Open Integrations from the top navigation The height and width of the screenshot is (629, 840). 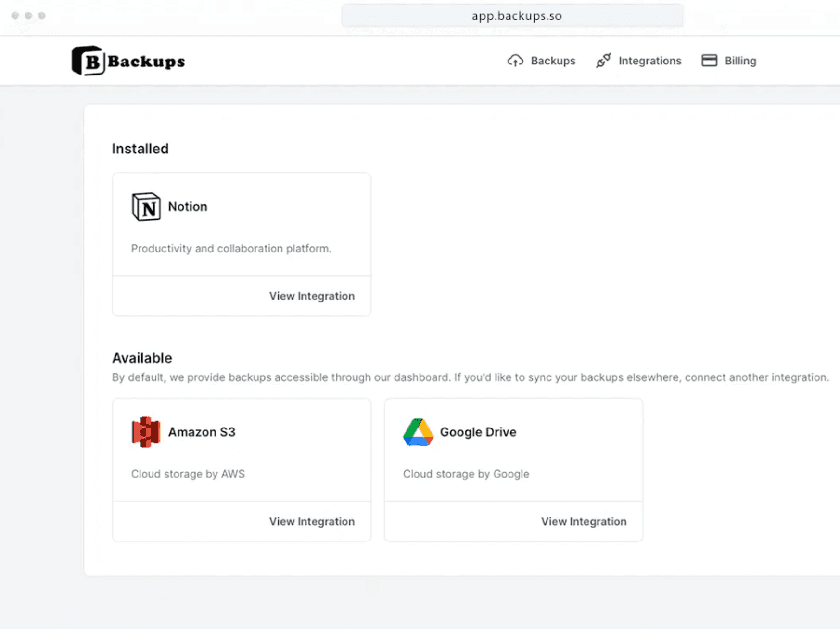click(650, 61)
